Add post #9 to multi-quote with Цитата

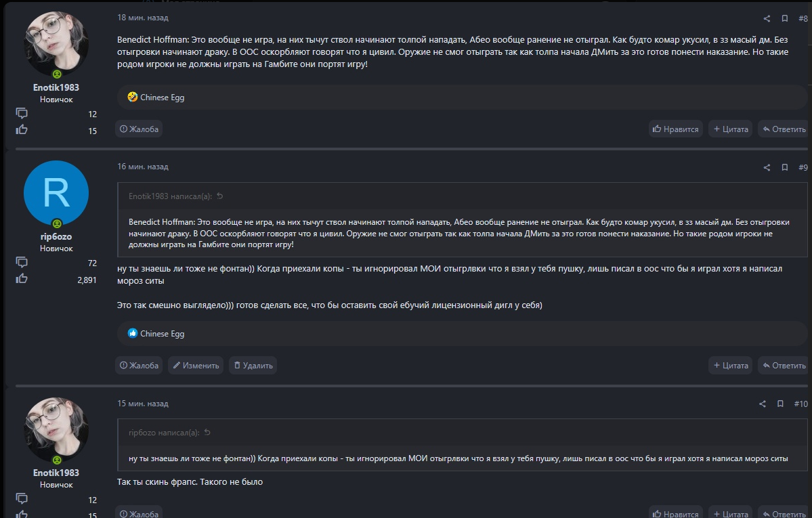[730, 366]
